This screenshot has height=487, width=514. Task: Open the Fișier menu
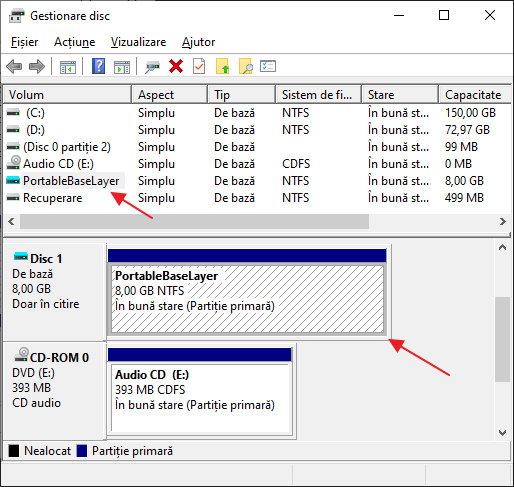(24, 42)
